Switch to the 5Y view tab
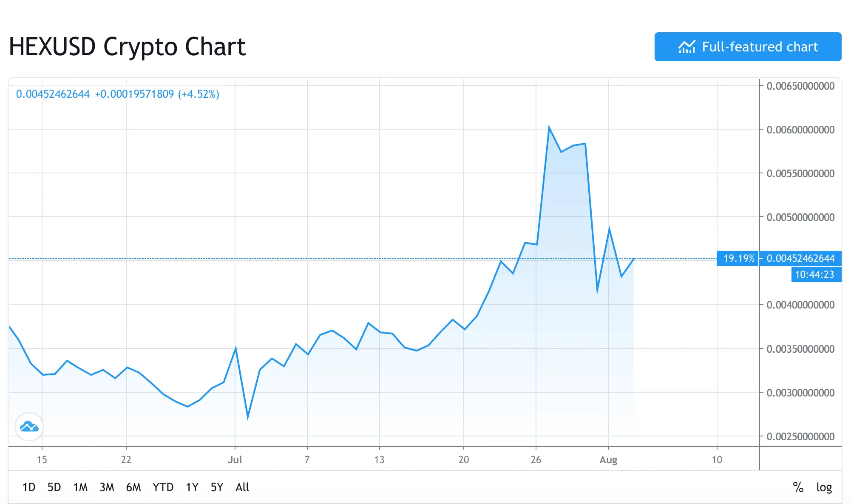Image resolution: width=851 pixels, height=504 pixels. click(x=216, y=487)
